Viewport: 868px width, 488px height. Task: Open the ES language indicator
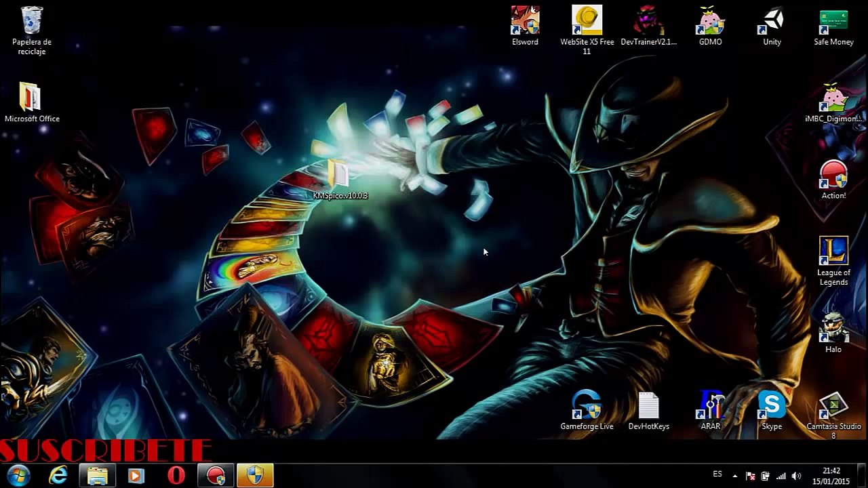click(x=717, y=474)
